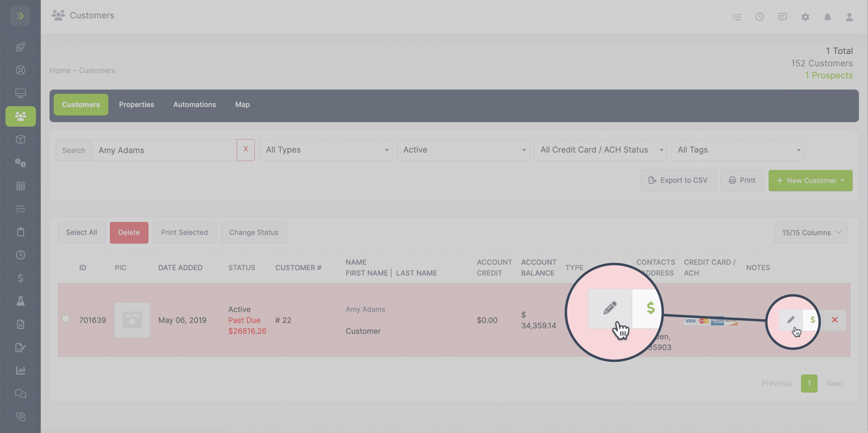Image resolution: width=868 pixels, height=433 pixels.
Task: Expand the 15/15 Columns selector
Action: (811, 233)
